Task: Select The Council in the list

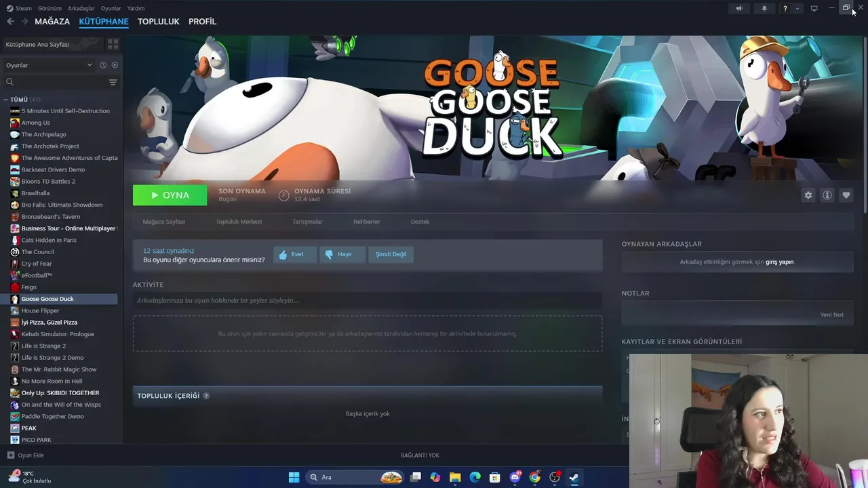Action: click(38, 252)
